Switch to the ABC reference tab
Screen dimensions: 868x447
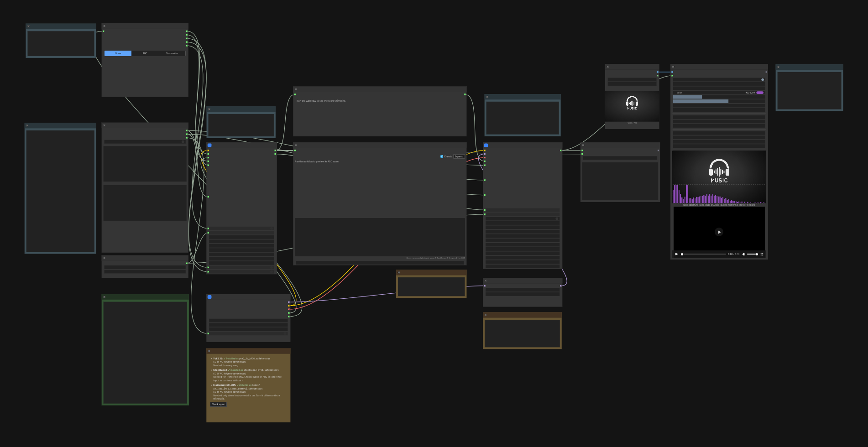[x=145, y=53]
